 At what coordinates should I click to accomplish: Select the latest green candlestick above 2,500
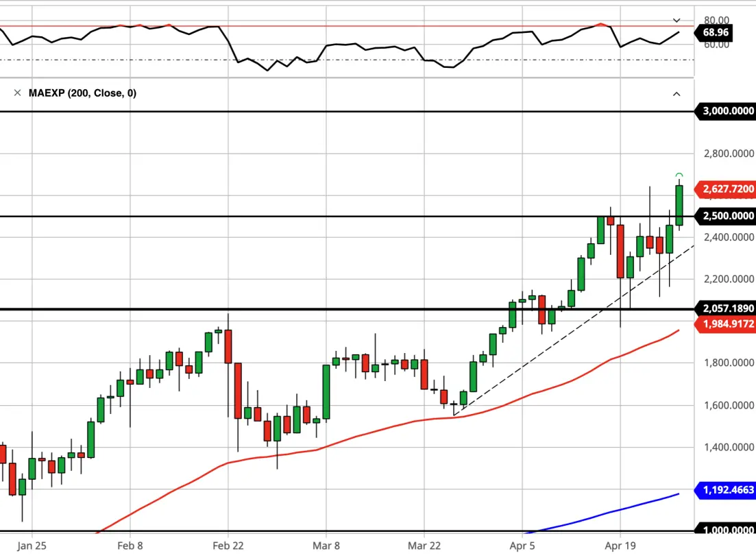click(679, 206)
